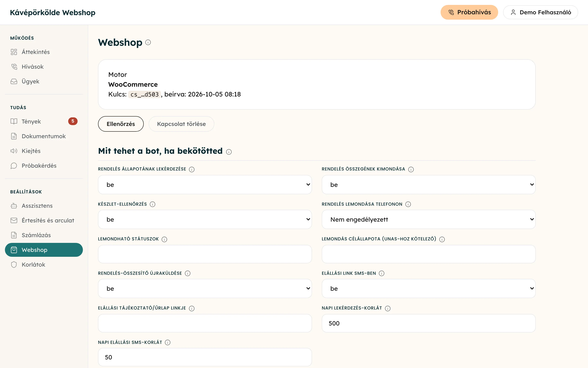Show info for Lemondható státuszok

(165, 239)
